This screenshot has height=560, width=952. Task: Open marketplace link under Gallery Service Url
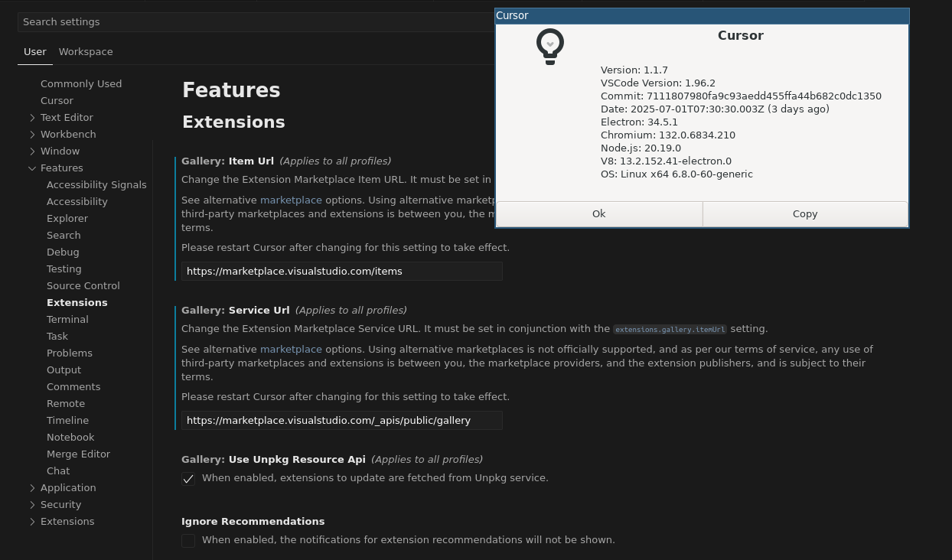coord(291,350)
